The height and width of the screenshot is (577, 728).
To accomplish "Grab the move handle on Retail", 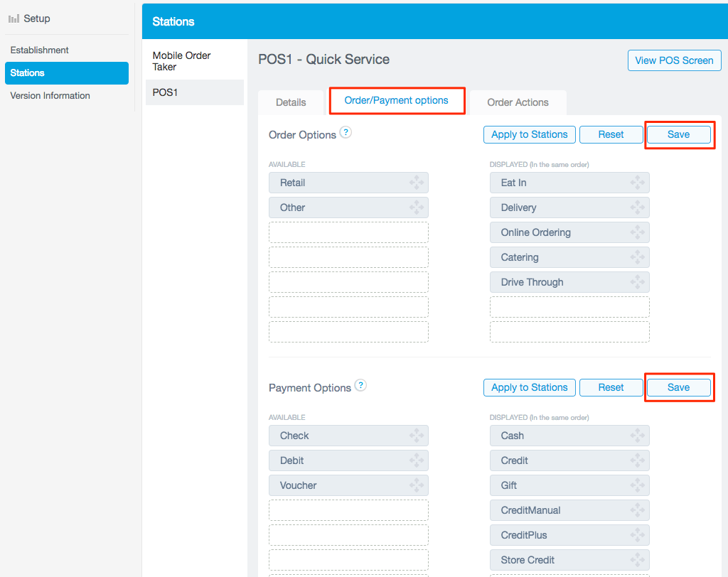I will point(416,183).
